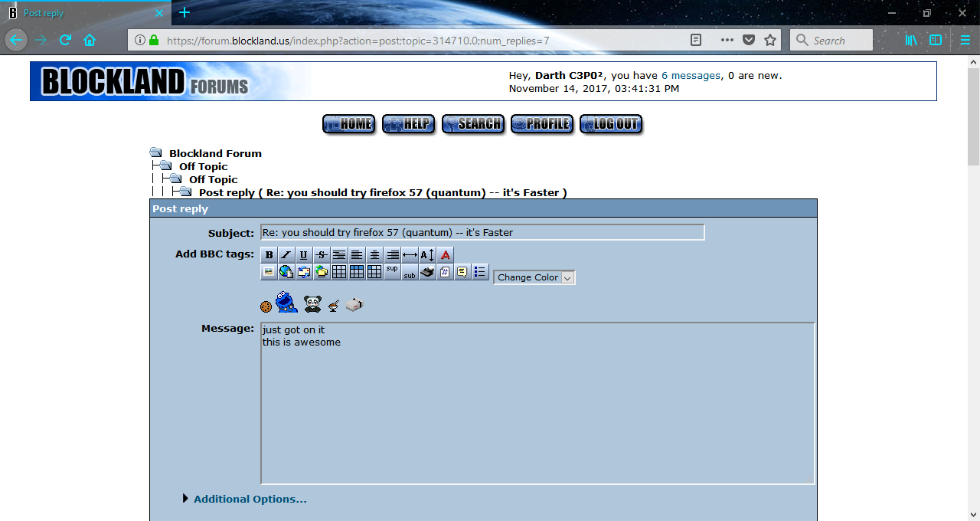Add panda smiley to message

click(312, 304)
